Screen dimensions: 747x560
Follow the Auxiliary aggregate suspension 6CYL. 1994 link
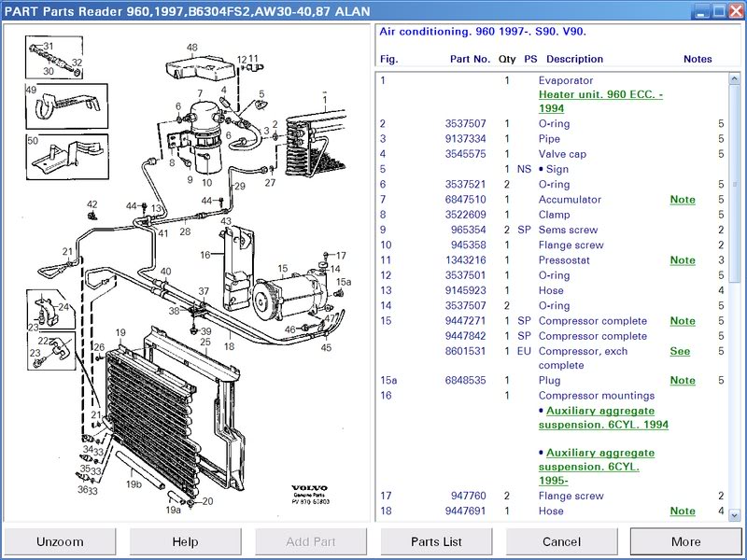(599, 410)
